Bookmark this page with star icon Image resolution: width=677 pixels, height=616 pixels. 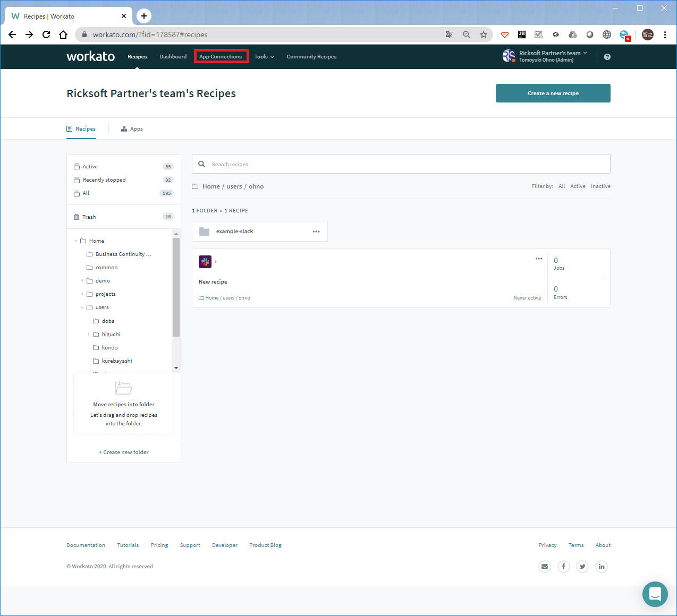point(484,35)
